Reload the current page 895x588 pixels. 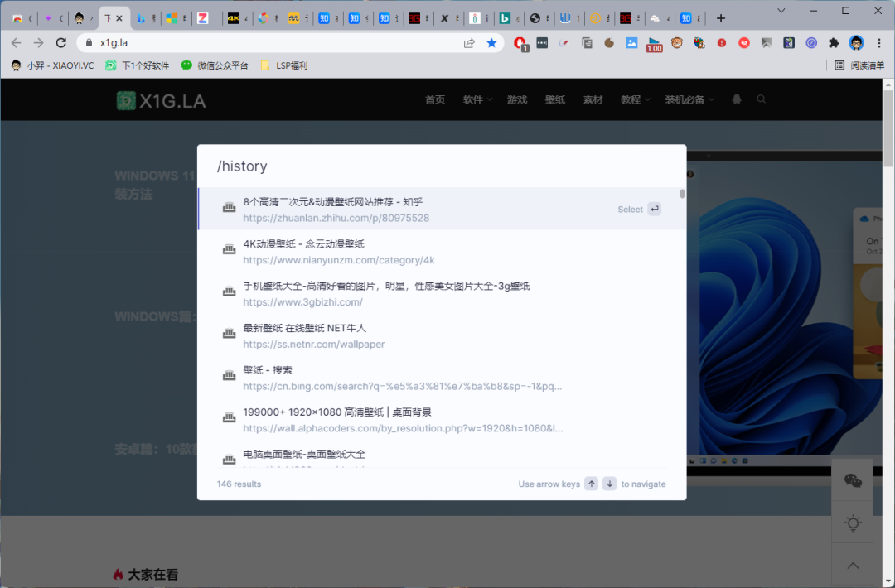pyautogui.click(x=60, y=43)
